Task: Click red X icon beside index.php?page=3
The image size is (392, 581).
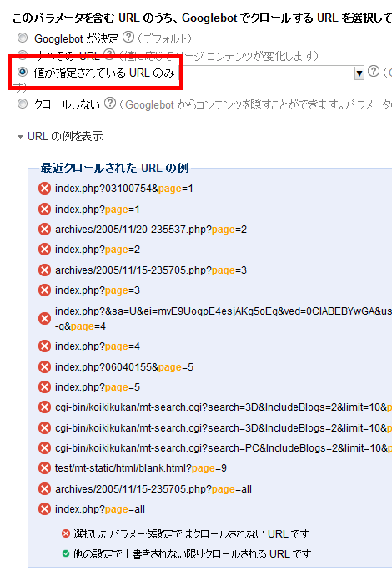Action: tap(44, 290)
